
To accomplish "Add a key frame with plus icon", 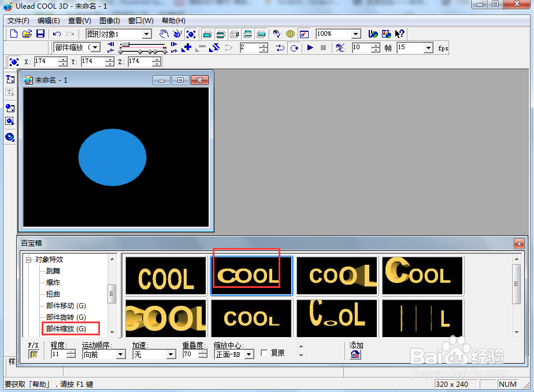I will tap(187, 47).
